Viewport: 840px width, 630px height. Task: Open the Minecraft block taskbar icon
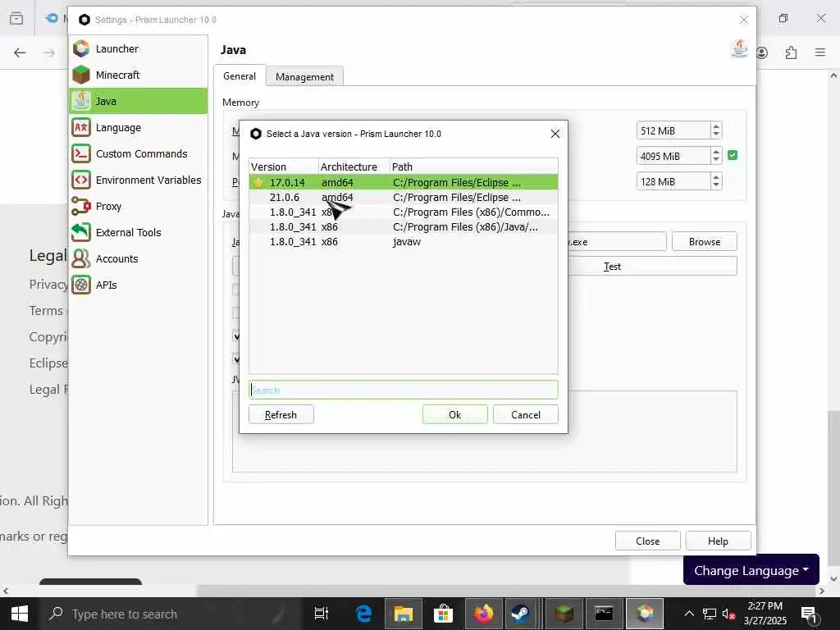pyautogui.click(x=564, y=614)
